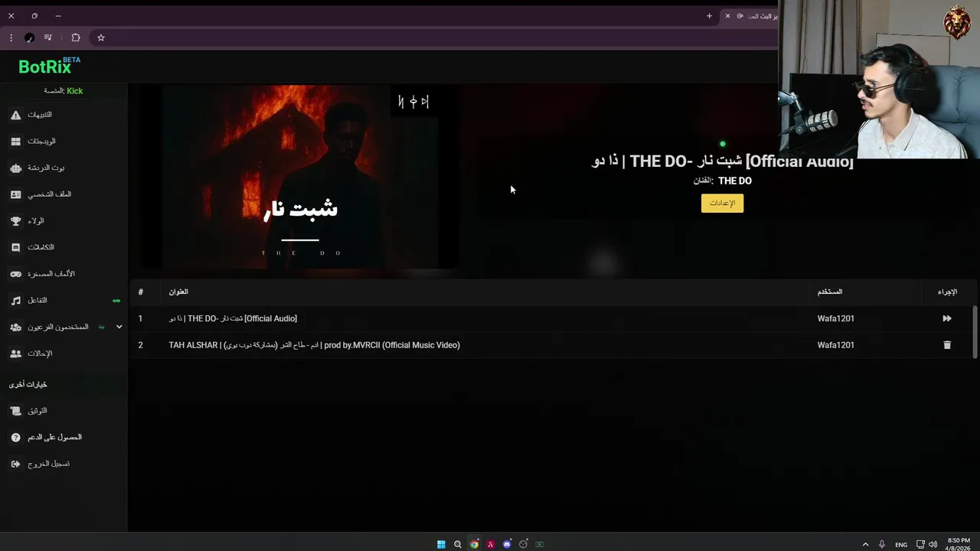
Task: Show hidden system tray icons
Action: (x=866, y=544)
